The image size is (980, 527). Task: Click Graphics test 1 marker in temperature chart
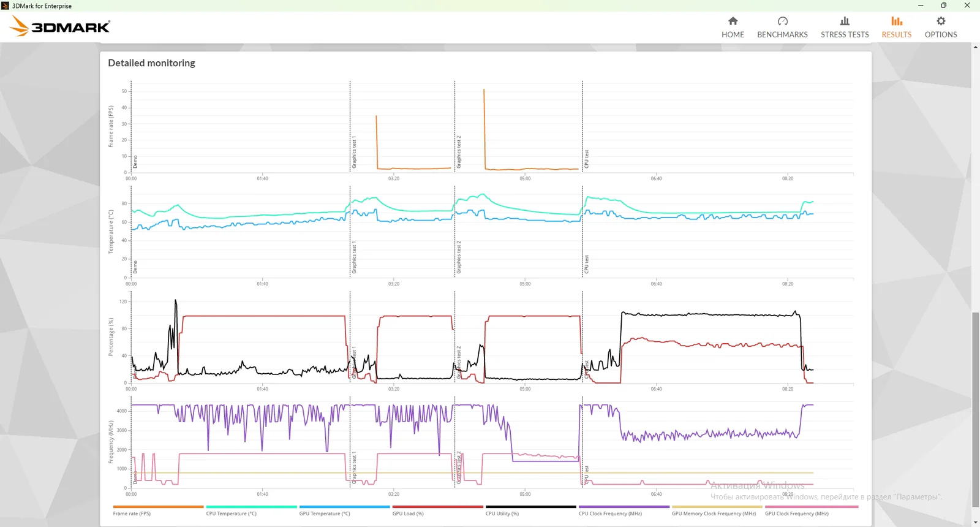[354, 257]
